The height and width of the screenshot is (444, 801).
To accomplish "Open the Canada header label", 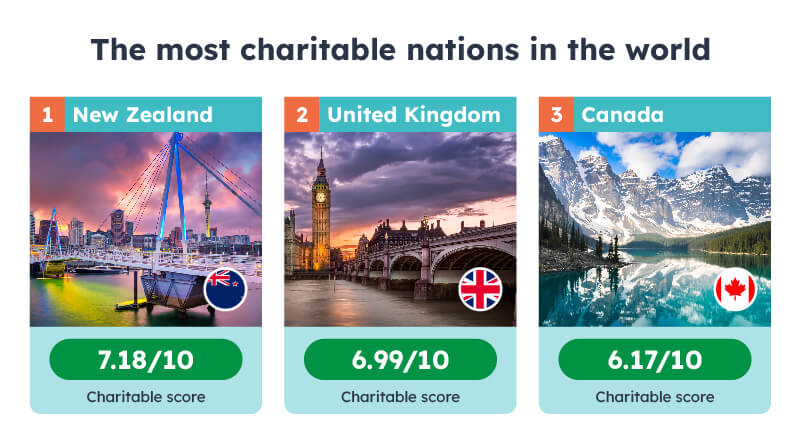I will coord(622,114).
